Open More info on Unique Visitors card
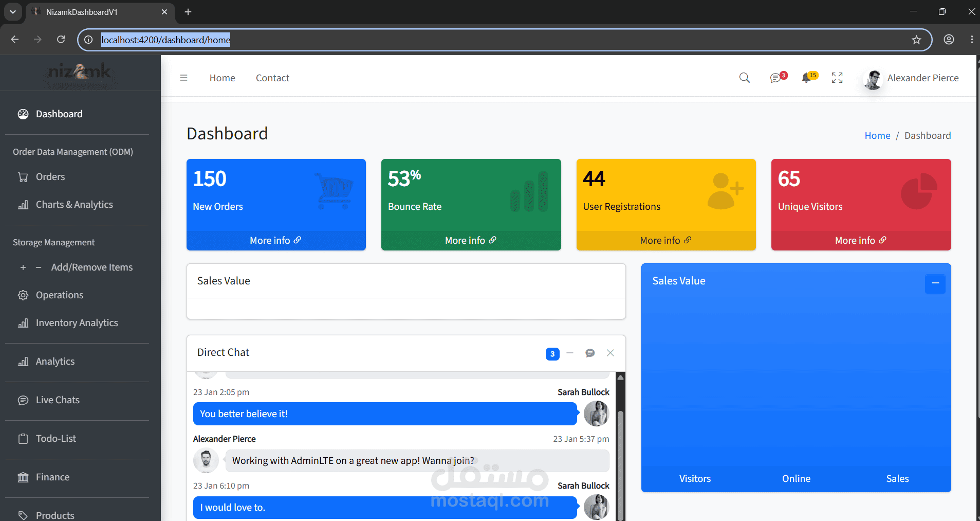 (x=861, y=240)
